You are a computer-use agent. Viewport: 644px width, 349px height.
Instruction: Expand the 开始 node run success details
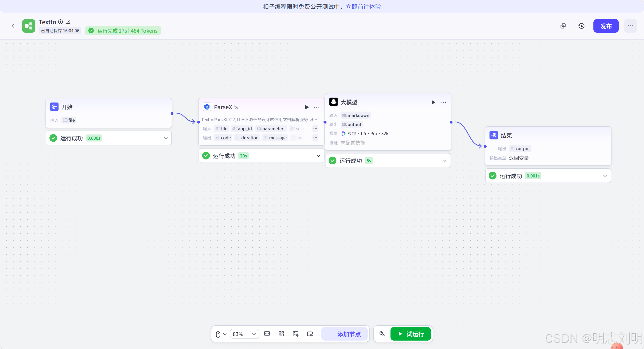click(x=165, y=138)
